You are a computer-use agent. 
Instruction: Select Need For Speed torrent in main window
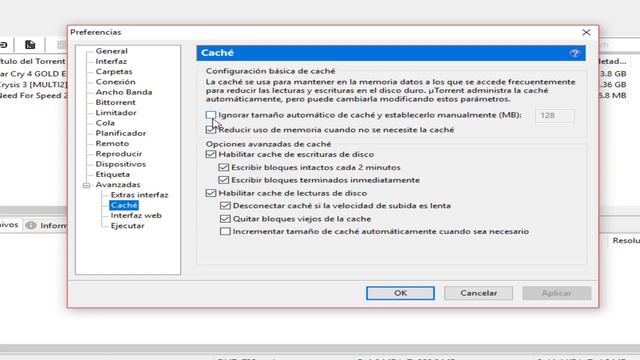coord(33,95)
